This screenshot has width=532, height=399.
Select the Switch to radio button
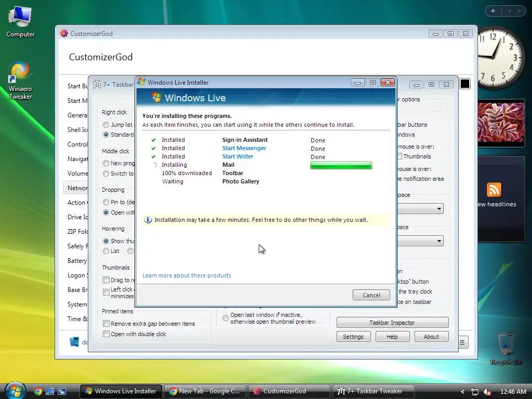(106, 174)
